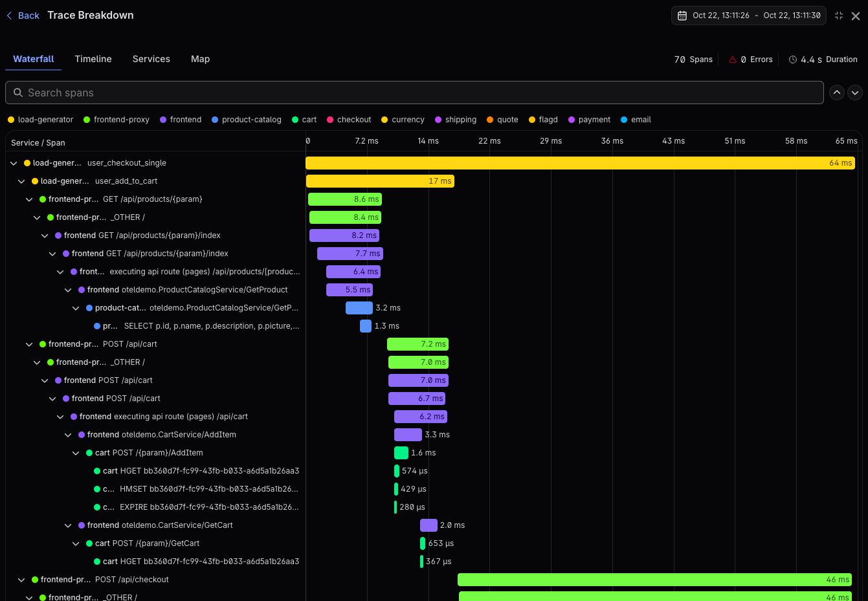Viewport: 868px width, 601px height.
Task: Collapse the cart POST /{param}/GetCart span
Action: 76,543
